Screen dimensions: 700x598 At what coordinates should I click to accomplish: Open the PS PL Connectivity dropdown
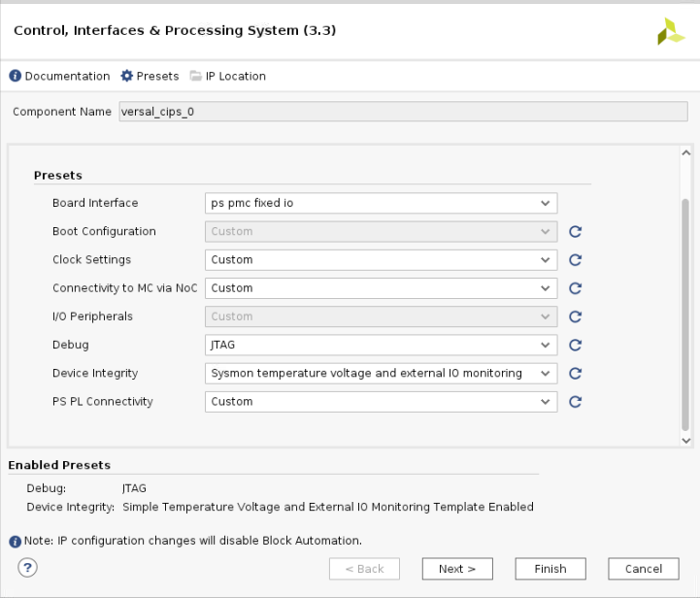(x=381, y=402)
